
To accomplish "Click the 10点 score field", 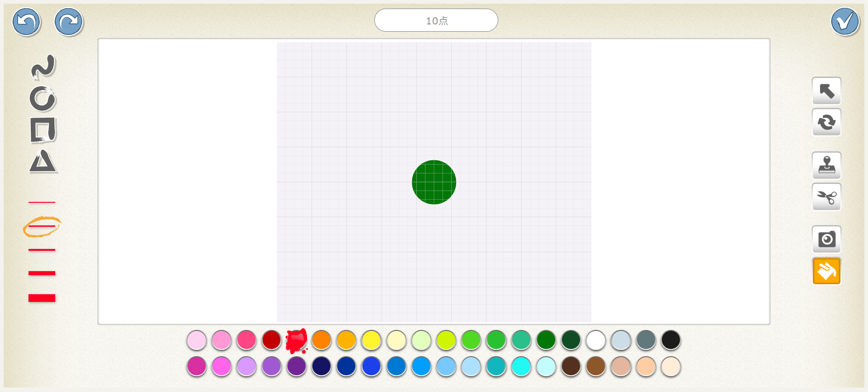I will (436, 20).
